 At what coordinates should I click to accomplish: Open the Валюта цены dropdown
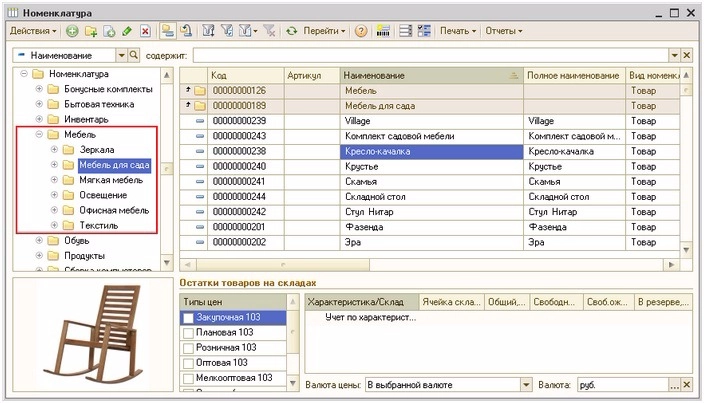[x=526, y=385]
